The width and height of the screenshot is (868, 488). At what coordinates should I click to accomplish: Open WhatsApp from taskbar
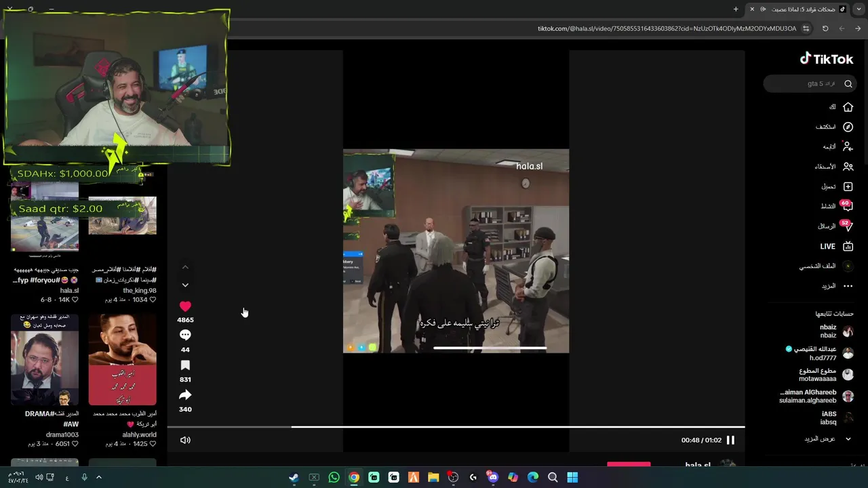[x=334, y=477]
